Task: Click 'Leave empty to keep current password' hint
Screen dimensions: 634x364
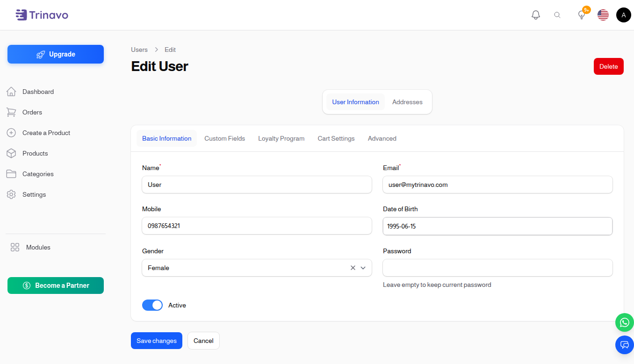Action: point(437,285)
